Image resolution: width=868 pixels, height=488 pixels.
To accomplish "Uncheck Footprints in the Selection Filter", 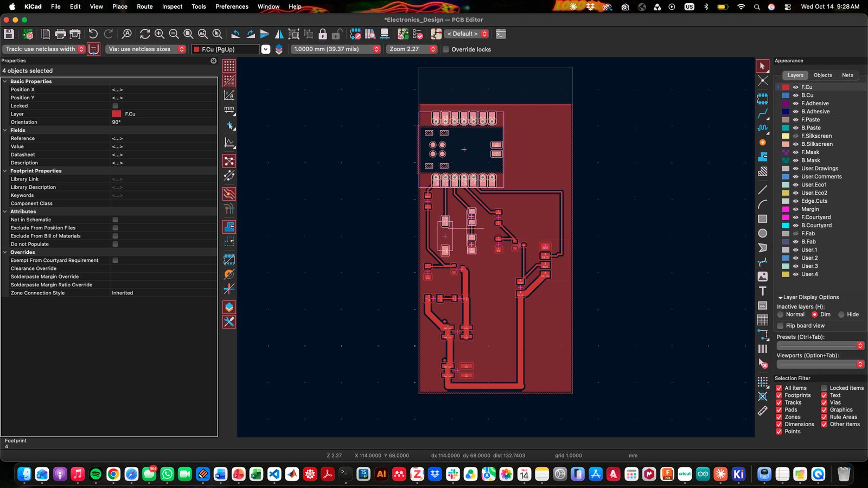I will [x=779, y=395].
